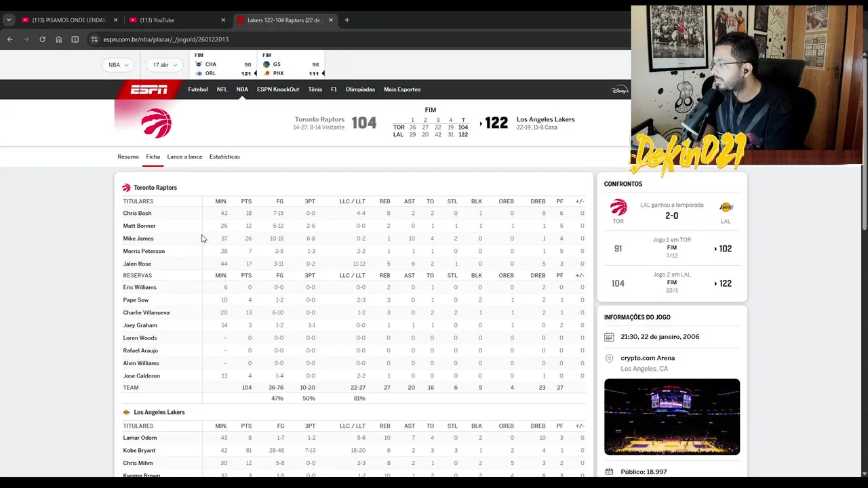
Task: Open the ESPN KnockOut menu
Action: pos(278,89)
